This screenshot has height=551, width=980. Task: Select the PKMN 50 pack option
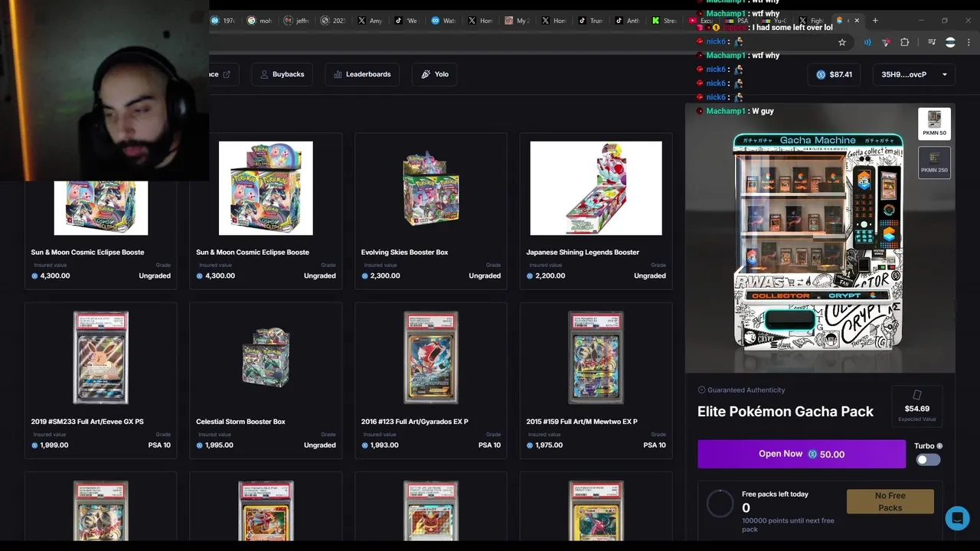934,123
